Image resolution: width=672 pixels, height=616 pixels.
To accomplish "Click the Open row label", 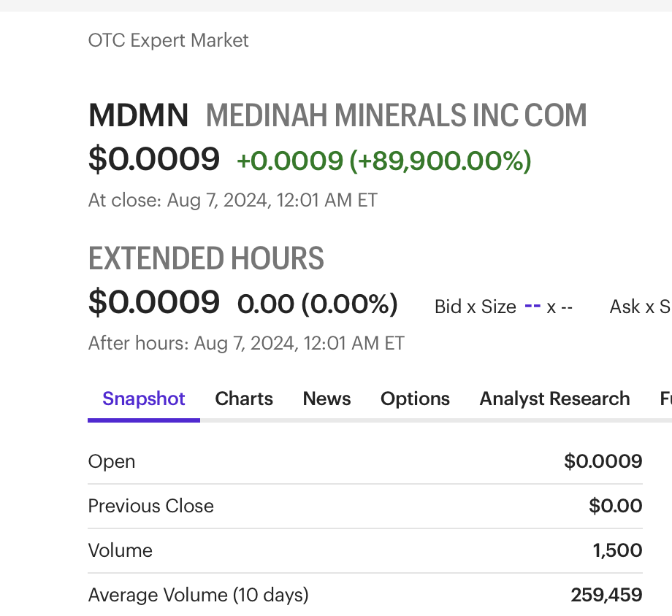I will pyautogui.click(x=112, y=461).
